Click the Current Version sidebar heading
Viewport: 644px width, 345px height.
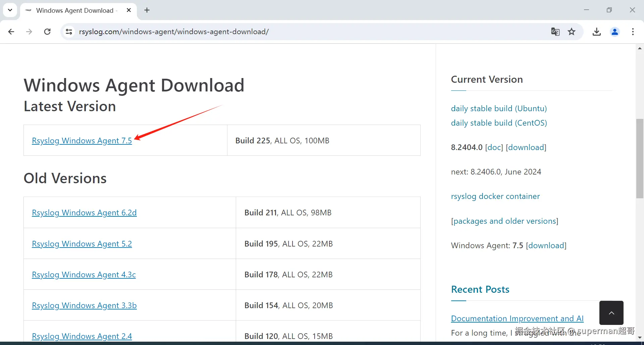pos(487,79)
